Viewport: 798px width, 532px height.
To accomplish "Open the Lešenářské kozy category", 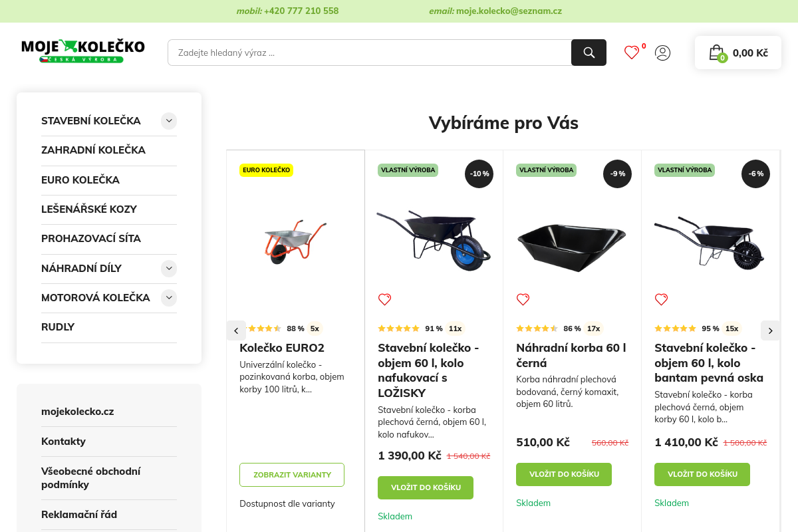I will [89, 209].
